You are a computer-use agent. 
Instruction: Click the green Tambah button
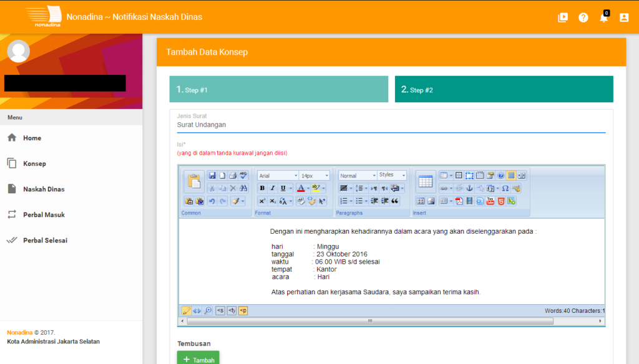point(198,358)
